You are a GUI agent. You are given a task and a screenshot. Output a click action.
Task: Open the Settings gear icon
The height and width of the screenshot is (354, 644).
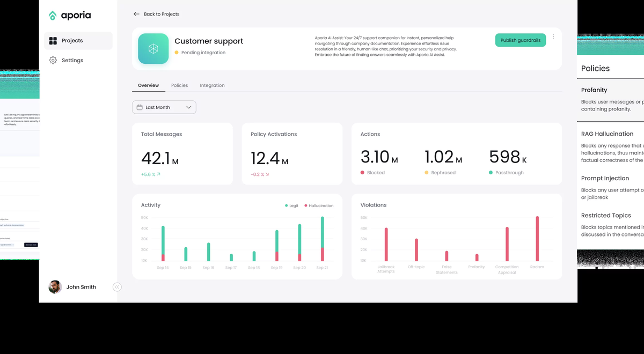pos(53,61)
